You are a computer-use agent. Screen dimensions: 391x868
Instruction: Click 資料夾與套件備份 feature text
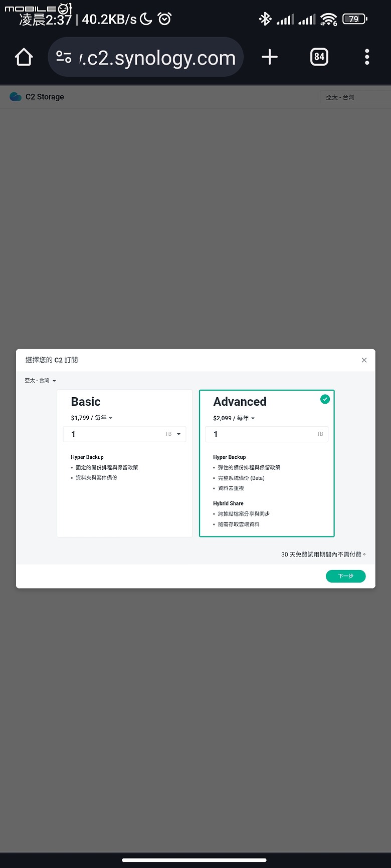pyautogui.click(x=96, y=478)
